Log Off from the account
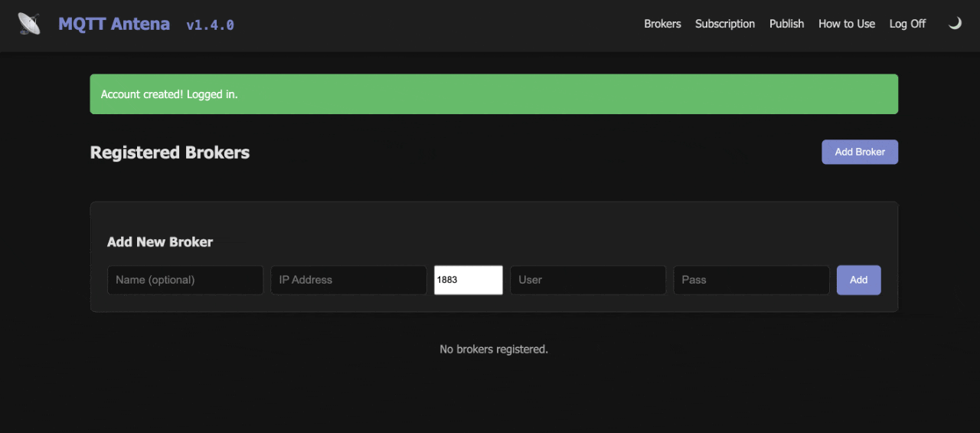Screen dimensions: 980x433 [x=907, y=24]
